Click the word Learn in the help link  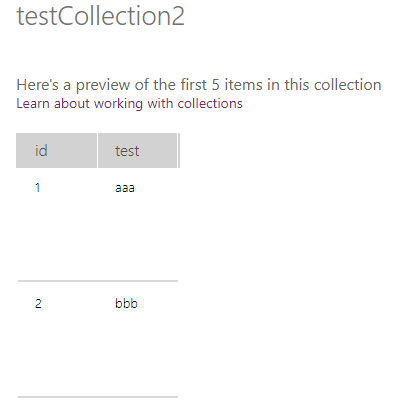click(x=33, y=104)
